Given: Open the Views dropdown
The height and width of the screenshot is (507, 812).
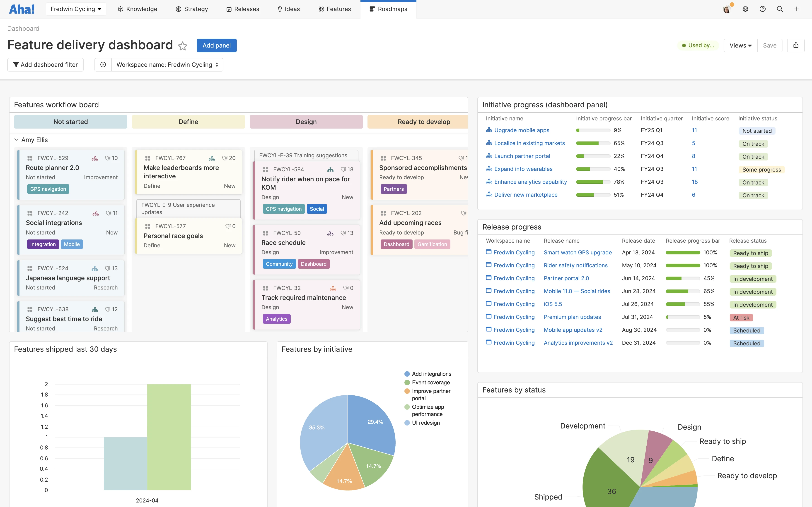Looking at the screenshot, I should coord(740,45).
